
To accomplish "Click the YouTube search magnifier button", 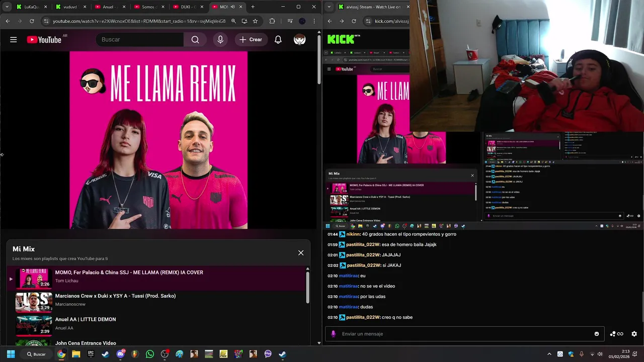I will pos(195,40).
